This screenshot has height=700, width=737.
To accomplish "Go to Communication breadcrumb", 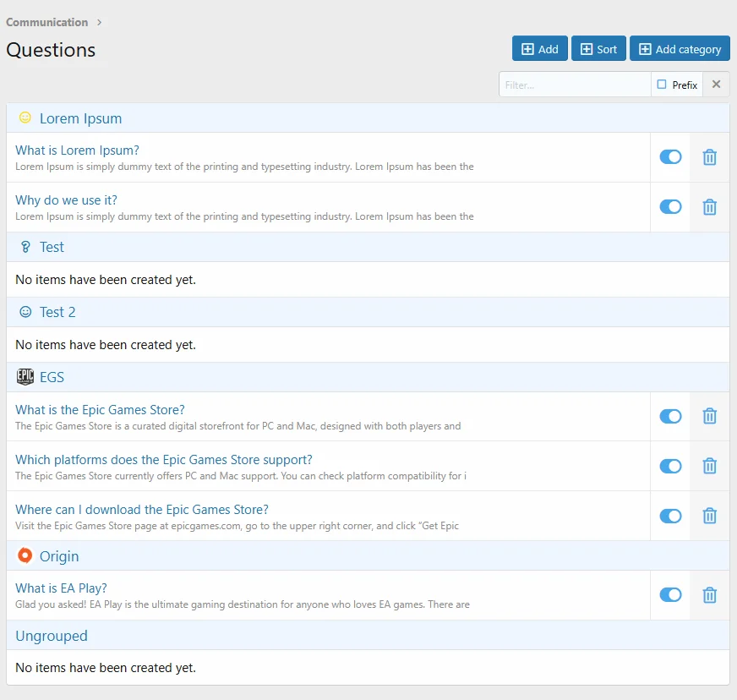I will (46, 22).
